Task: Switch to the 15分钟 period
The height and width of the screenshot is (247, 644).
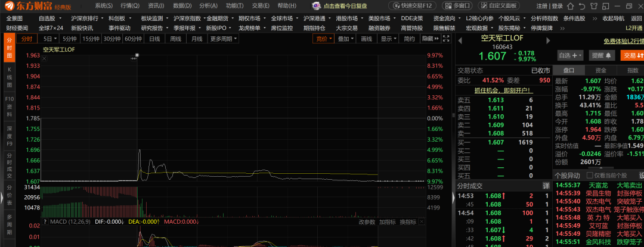Action: point(91,39)
